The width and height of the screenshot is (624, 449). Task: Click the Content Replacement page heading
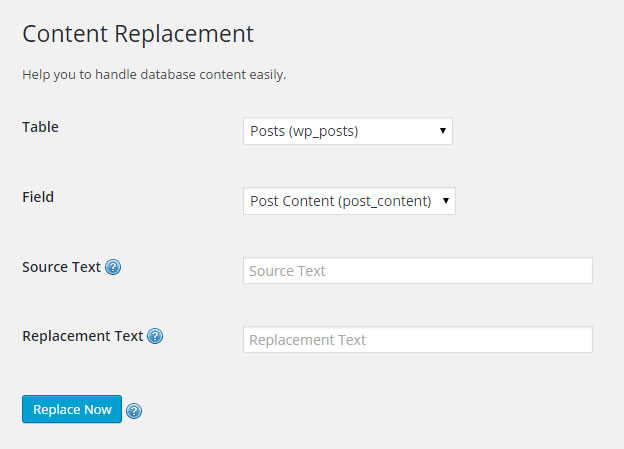(138, 35)
